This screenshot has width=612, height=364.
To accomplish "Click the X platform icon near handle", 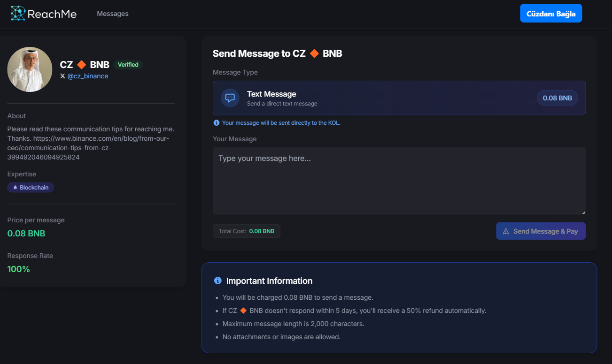I will 62,76.
